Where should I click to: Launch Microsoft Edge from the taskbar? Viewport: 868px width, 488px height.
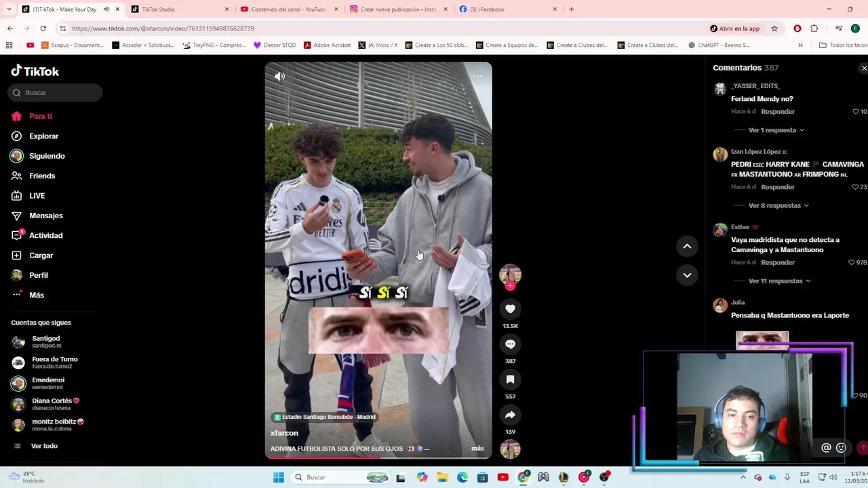point(462,477)
